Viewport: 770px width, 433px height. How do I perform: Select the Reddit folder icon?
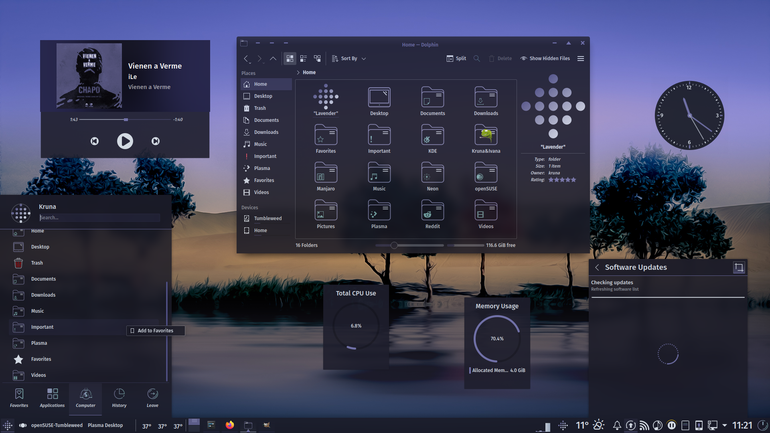432,214
